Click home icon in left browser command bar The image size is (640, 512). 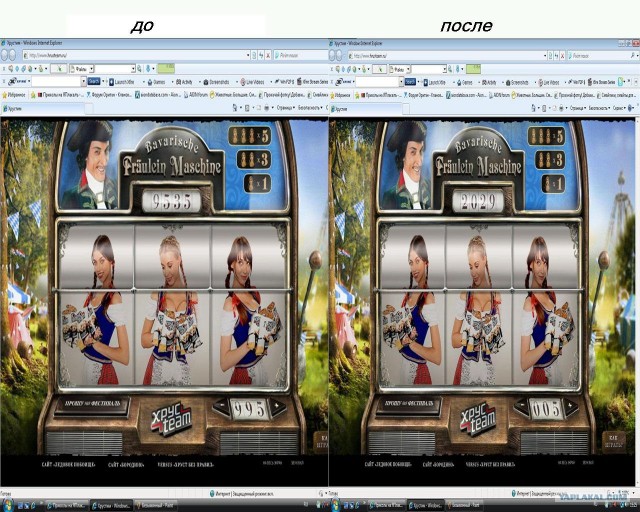click(x=235, y=108)
